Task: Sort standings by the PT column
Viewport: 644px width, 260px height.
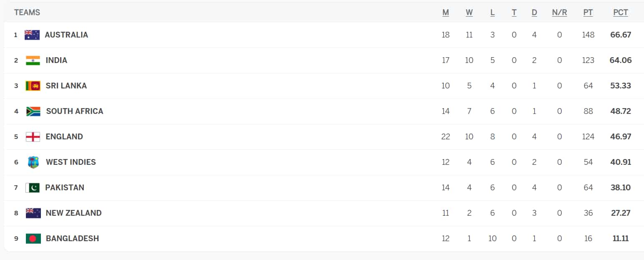Action: tap(588, 12)
